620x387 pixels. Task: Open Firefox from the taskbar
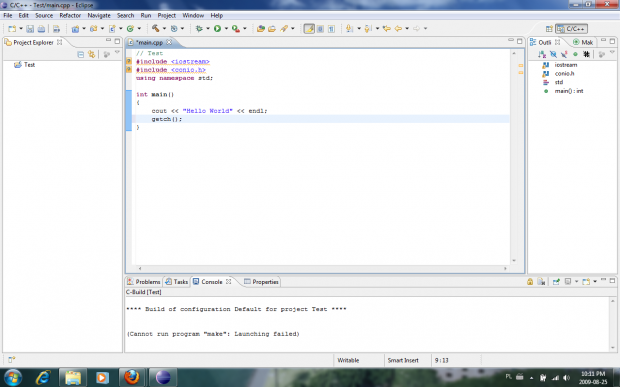coord(132,377)
